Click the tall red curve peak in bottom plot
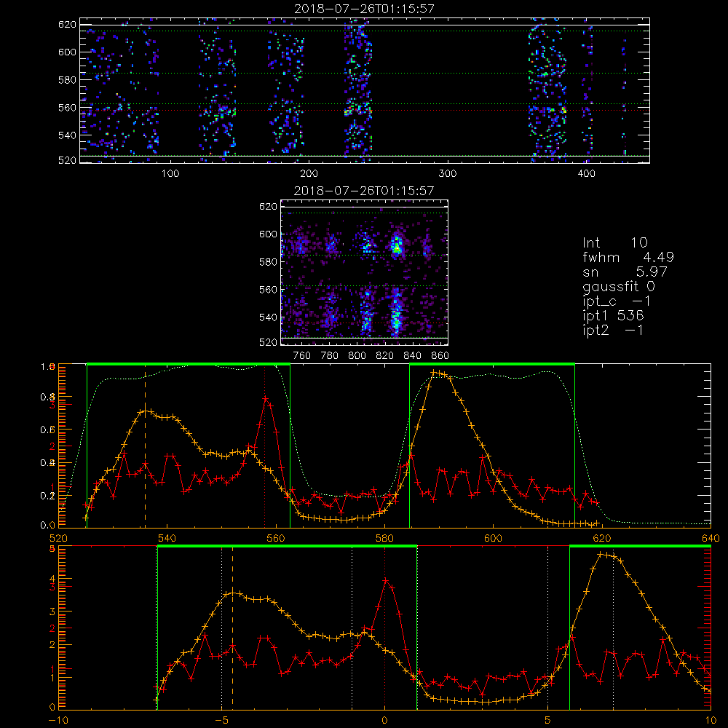 pos(385,580)
